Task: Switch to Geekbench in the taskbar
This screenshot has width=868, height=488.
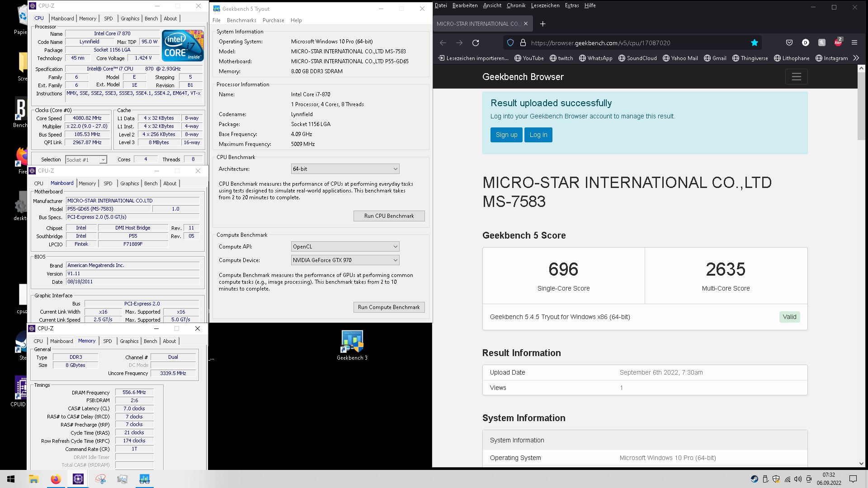Action: click(x=145, y=479)
